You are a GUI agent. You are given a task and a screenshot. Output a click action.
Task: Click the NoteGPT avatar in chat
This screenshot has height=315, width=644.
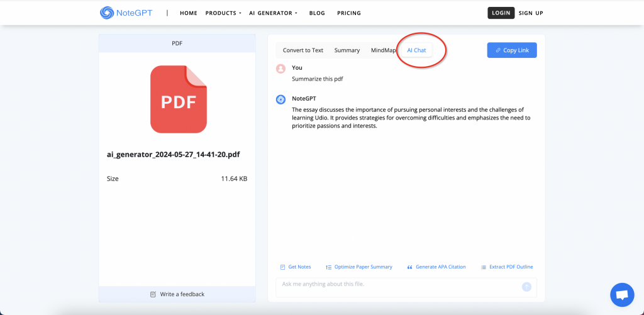pyautogui.click(x=281, y=99)
